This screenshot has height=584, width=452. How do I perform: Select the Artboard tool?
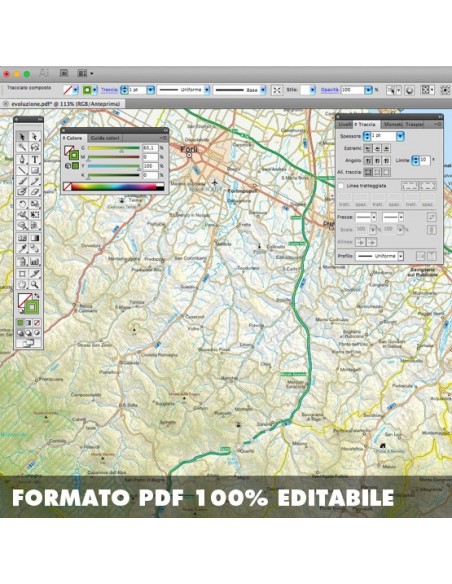pyautogui.click(x=22, y=274)
